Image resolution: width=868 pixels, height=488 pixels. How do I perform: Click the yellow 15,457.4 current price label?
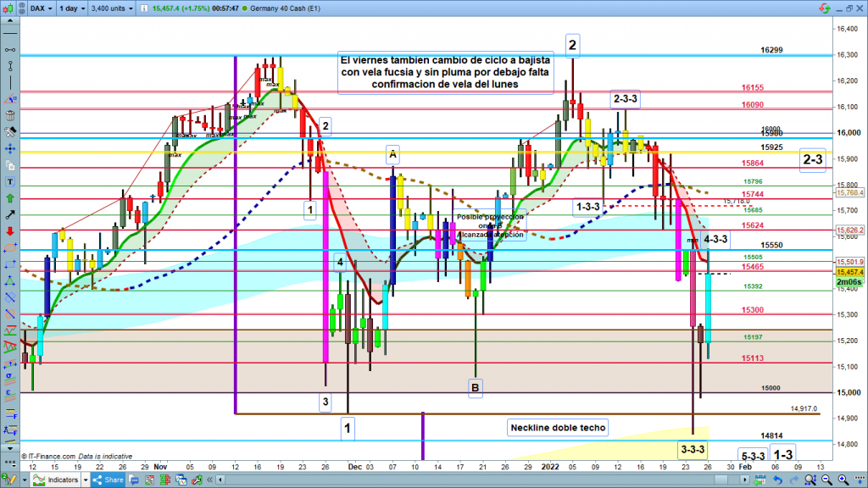pos(849,272)
